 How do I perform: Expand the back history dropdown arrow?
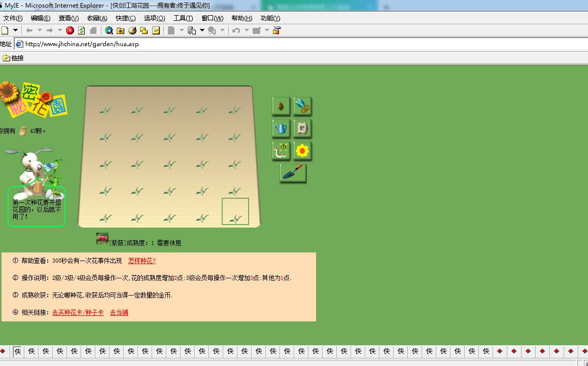(40, 30)
